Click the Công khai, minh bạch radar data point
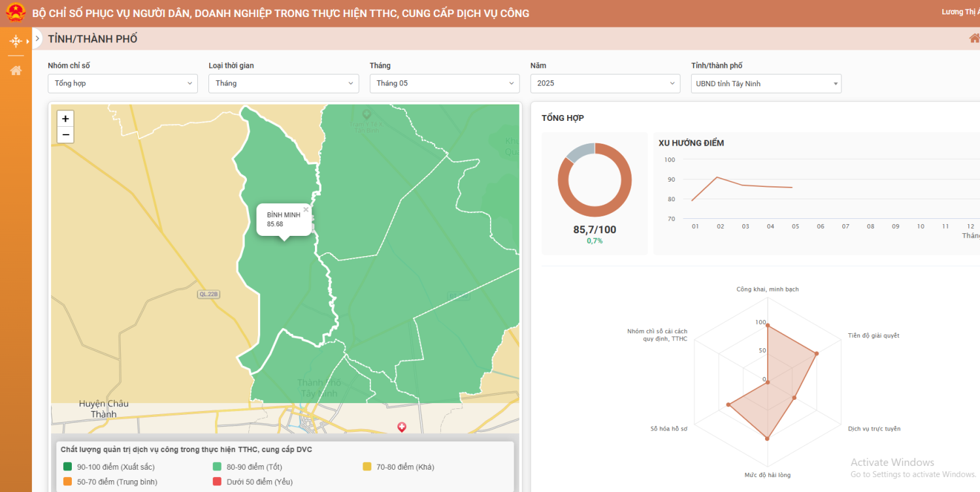This screenshot has height=492, width=980. tap(768, 325)
